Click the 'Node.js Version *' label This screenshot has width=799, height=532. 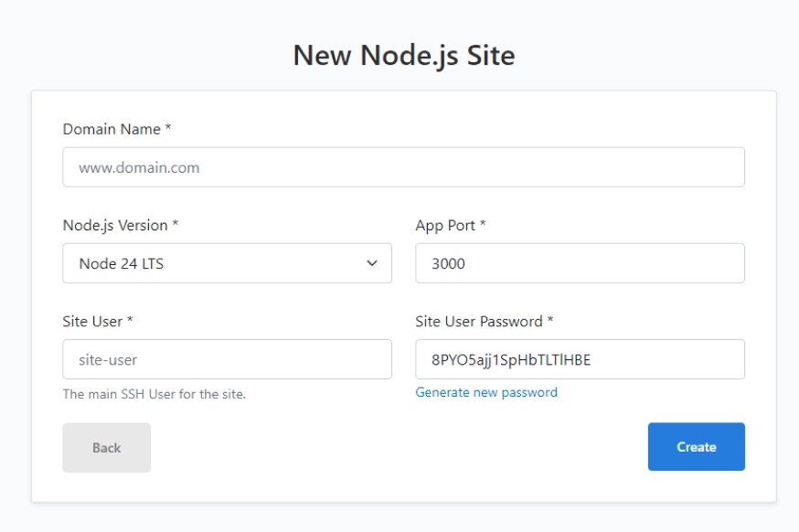[x=121, y=225]
